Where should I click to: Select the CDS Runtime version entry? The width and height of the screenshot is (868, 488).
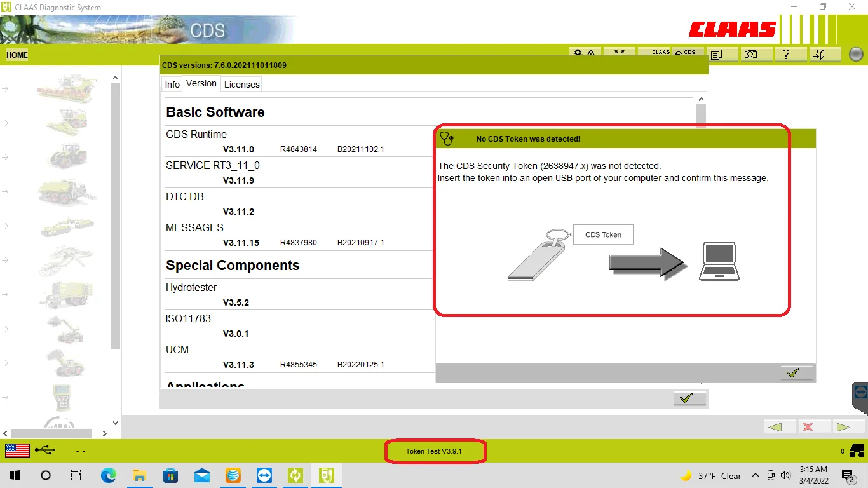[x=196, y=135]
